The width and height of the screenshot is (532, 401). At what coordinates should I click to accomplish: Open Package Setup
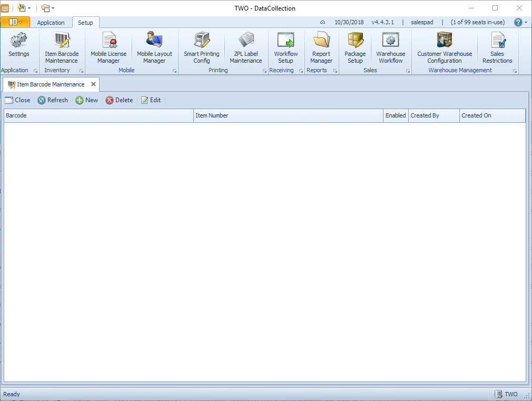coord(355,47)
